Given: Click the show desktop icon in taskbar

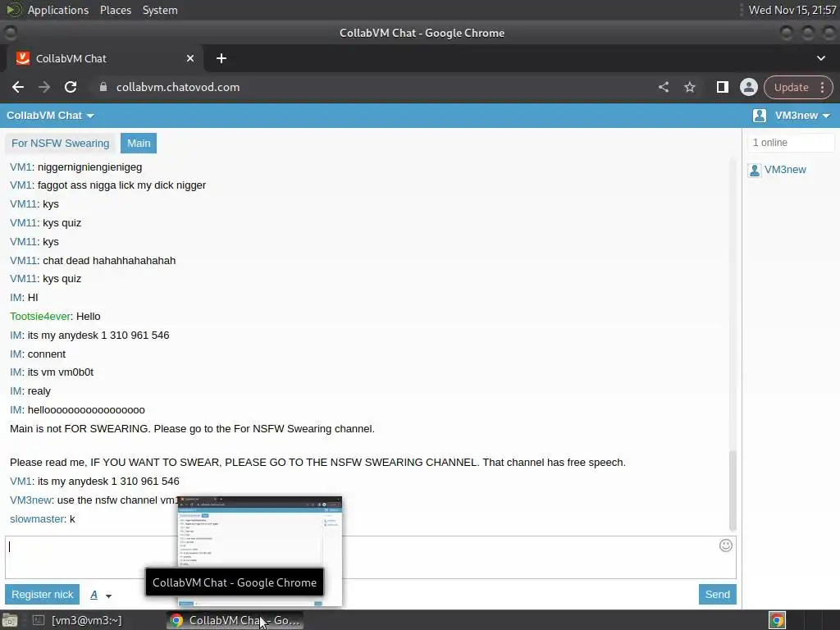Looking at the screenshot, I should point(10,620).
